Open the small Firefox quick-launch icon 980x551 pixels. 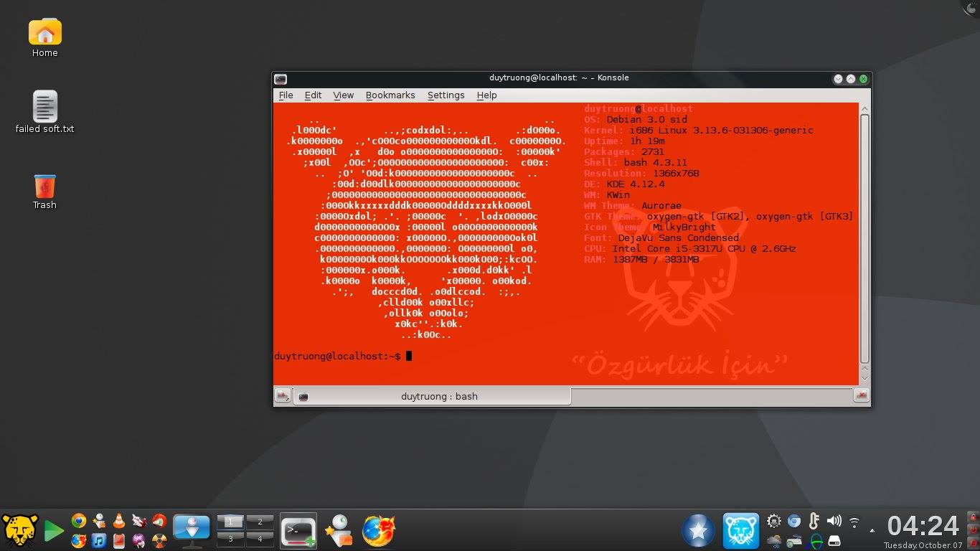click(79, 540)
